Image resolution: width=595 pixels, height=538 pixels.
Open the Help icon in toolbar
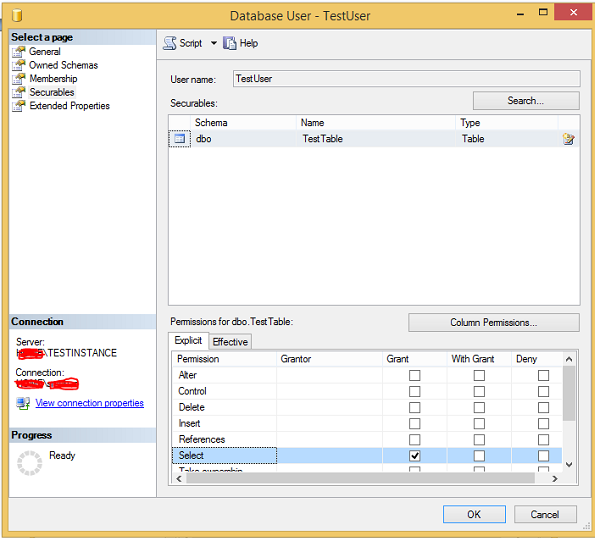[x=229, y=43]
